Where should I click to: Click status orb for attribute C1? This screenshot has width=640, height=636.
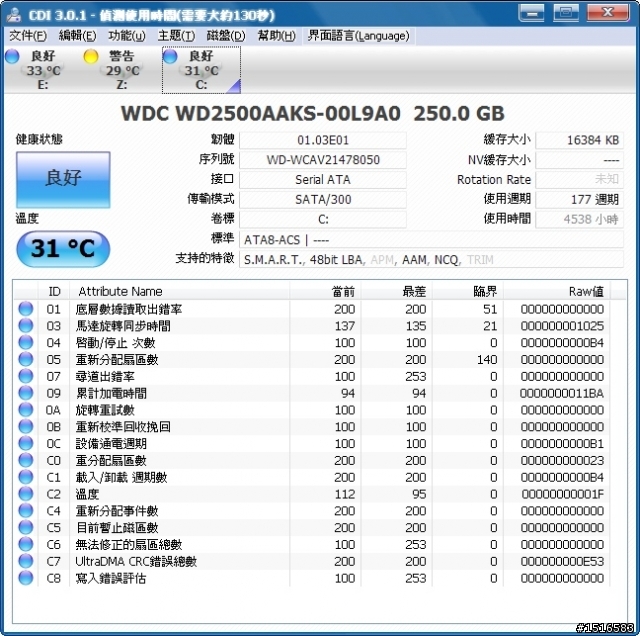26,477
